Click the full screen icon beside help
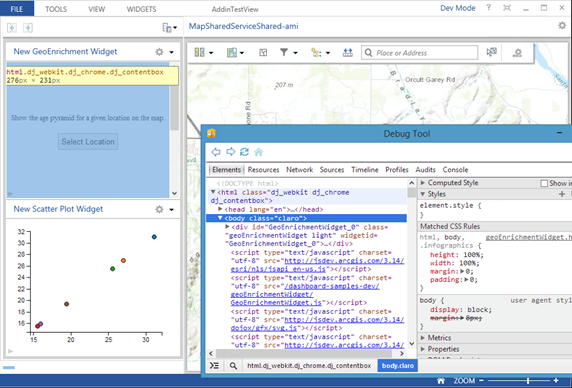The width and height of the screenshot is (572, 388). 507,8
